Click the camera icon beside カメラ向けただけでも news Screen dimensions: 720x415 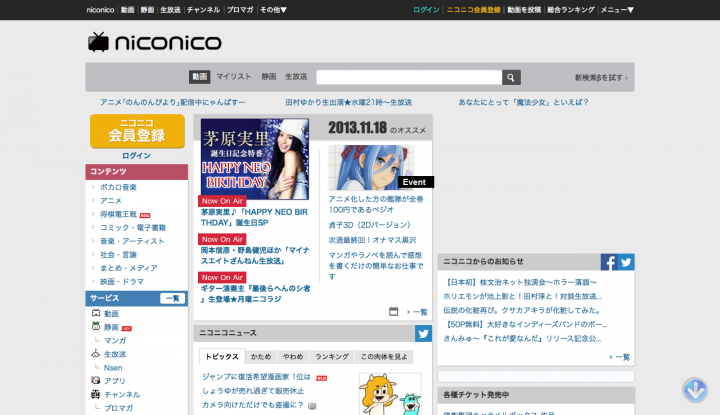(312, 406)
